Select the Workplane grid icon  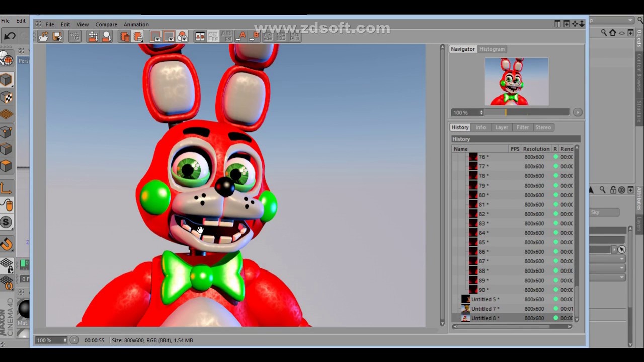(x=6, y=114)
